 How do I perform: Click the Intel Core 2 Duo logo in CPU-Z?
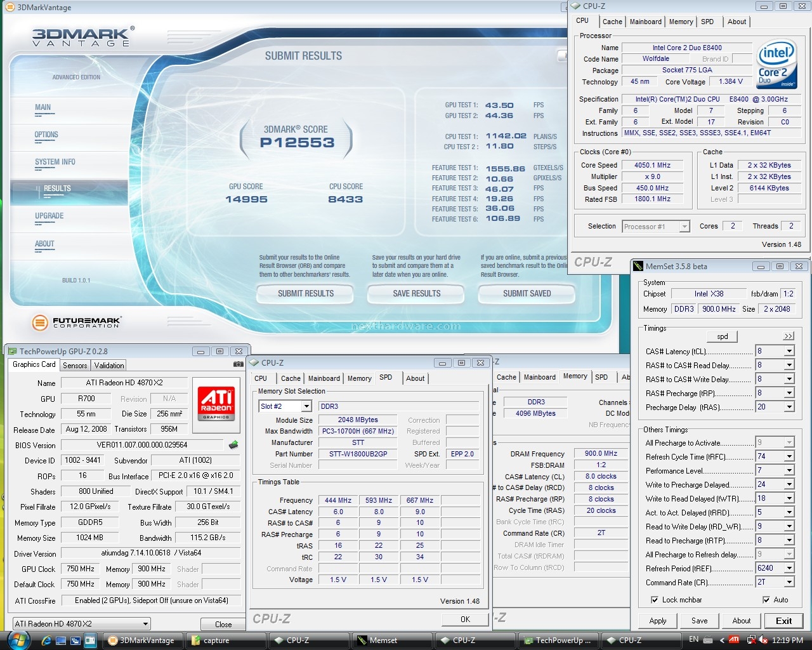point(776,65)
